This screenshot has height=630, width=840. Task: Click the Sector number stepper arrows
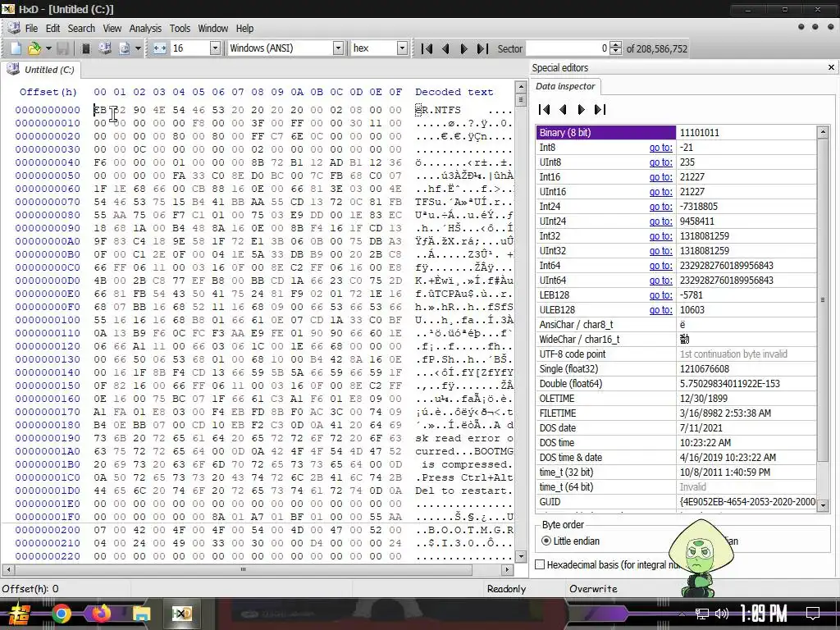(616, 48)
